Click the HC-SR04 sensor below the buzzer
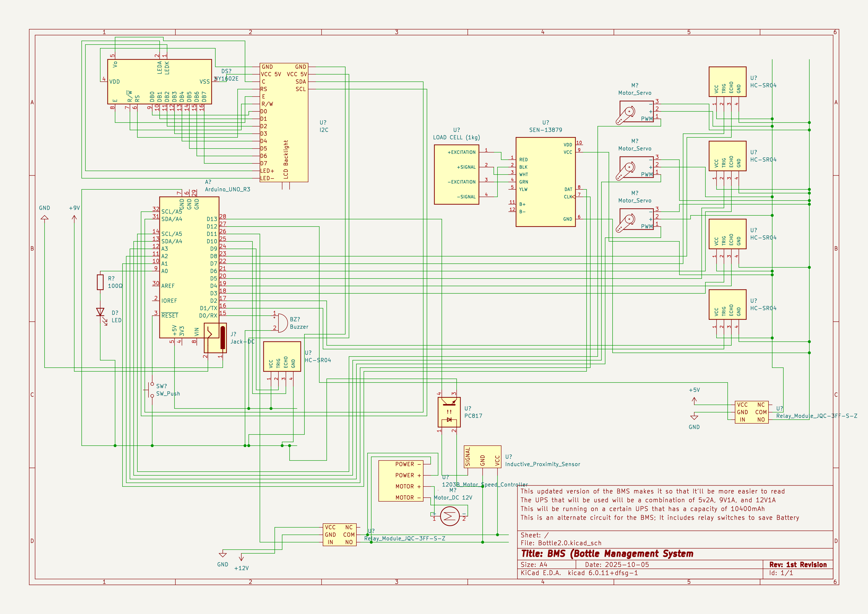The height and width of the screenshot is (614, 868). pos(282,357)
